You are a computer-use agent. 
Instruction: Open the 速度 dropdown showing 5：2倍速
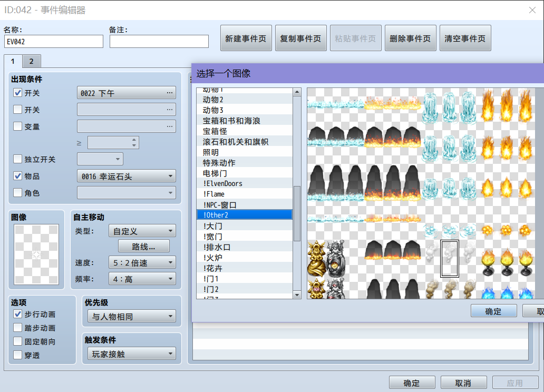pos(142,262)
